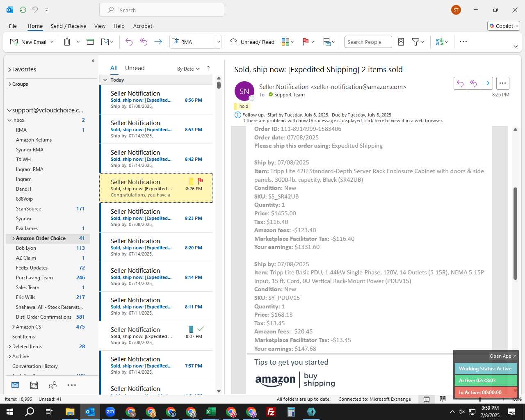Open By Date sort dropdown
Image resolution: width=525 pixels, height=420 pixels.
click(188, 69)
